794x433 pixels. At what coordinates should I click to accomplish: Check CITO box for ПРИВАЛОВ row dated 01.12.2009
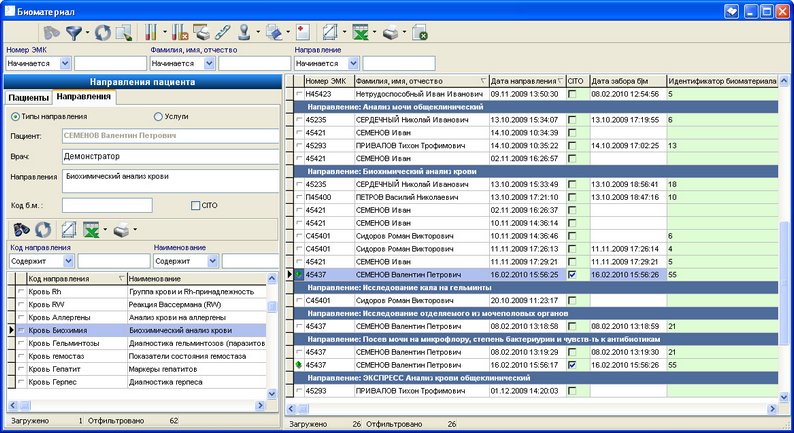coord(572,390)
